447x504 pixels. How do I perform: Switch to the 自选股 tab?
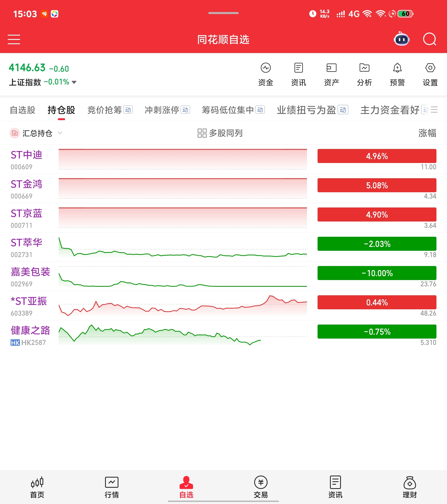tap(23, 110)
